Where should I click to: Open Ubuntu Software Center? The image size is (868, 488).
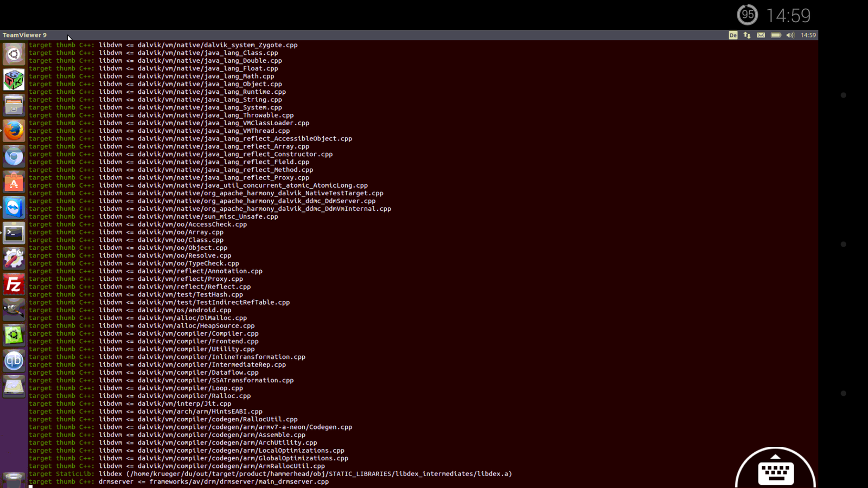click(14, 182)
